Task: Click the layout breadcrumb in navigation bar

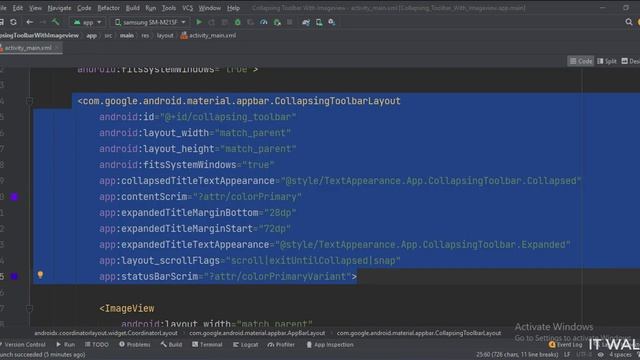Action: (x=165, y=36)
